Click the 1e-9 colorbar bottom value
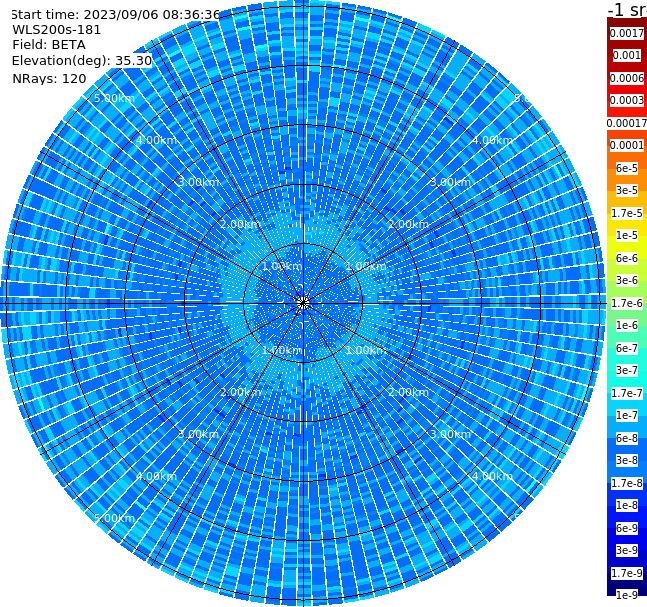The width and height of the screenshot is (647, 607). click(x=627, y=595)
